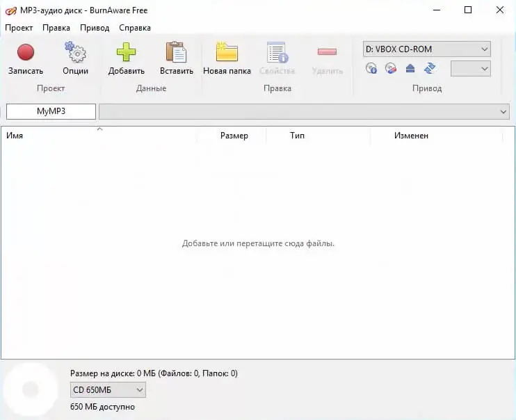The image size is (516, 420).
Task: Open the Правка menu
Action: click(x=56, y=28)
